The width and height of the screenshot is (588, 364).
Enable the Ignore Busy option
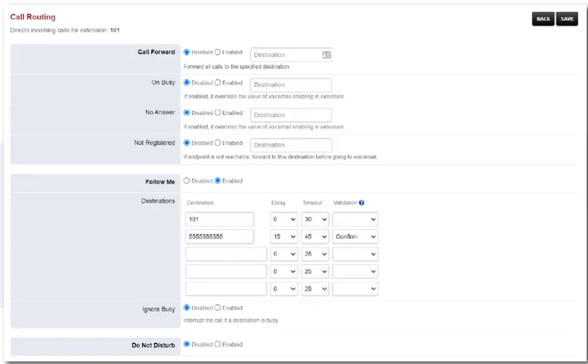pos(218,308)
